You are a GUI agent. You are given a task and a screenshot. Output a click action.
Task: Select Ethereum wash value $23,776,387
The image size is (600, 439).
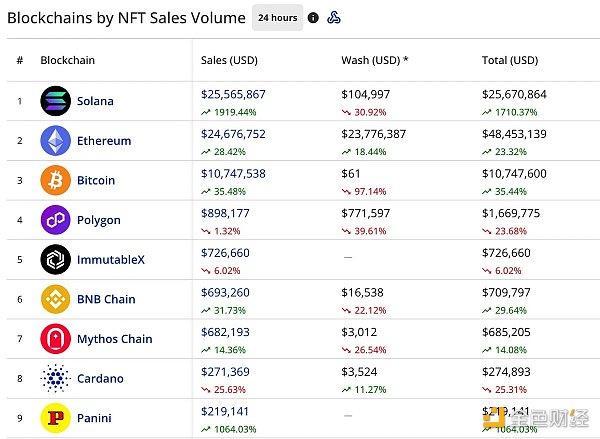tap(374, 134)
